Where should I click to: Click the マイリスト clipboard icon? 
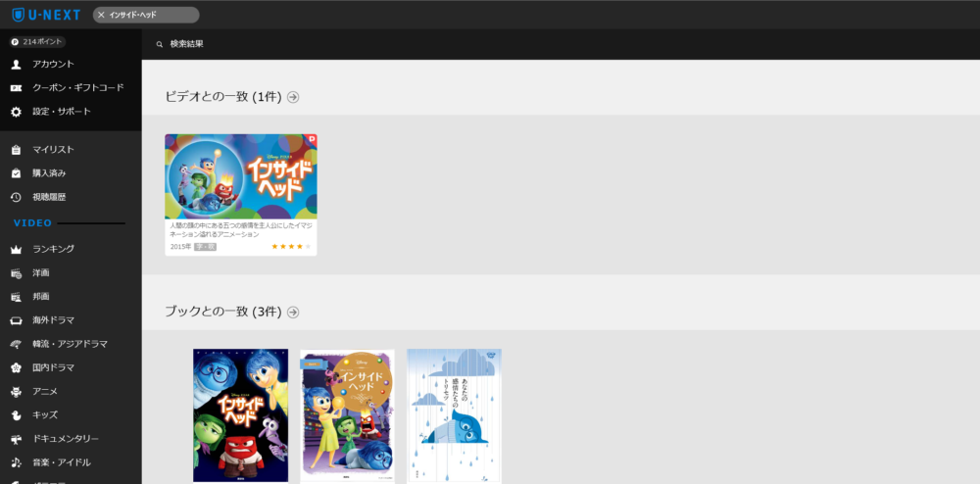click(17, 150)
